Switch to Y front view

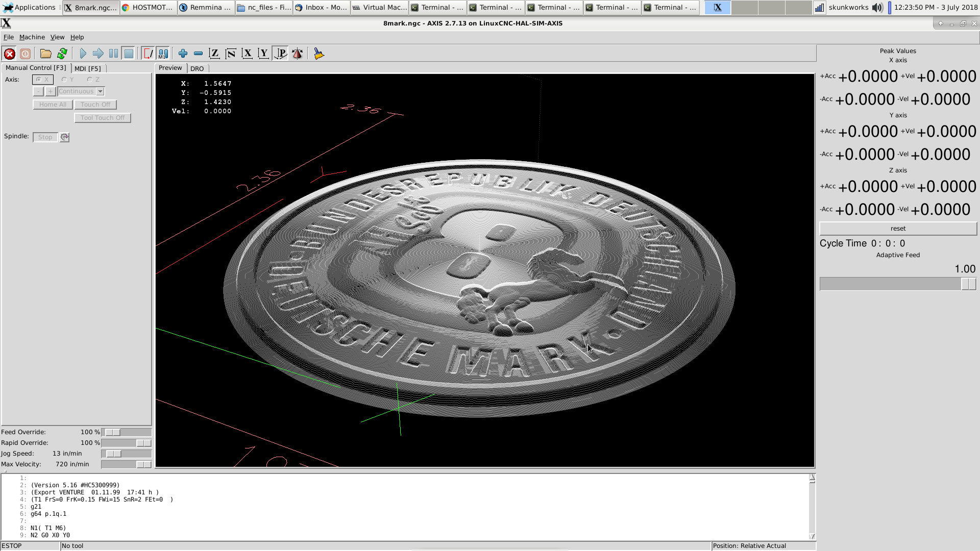coord(263,54)
